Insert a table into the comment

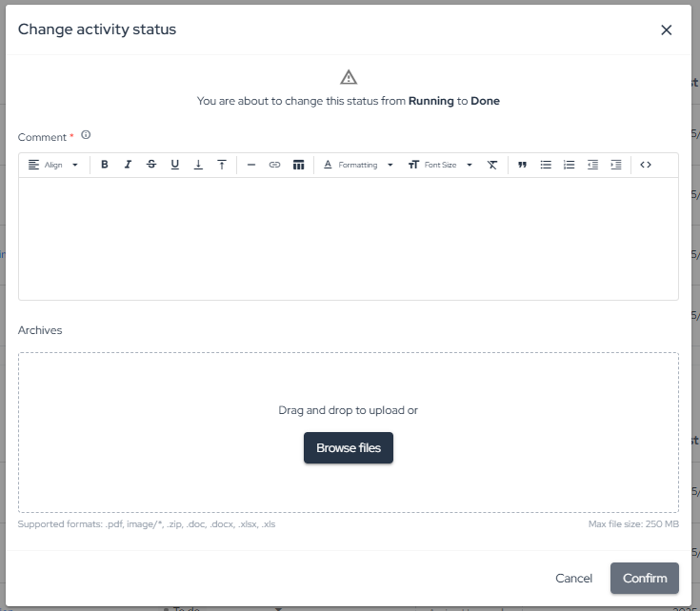pos(298,165)
